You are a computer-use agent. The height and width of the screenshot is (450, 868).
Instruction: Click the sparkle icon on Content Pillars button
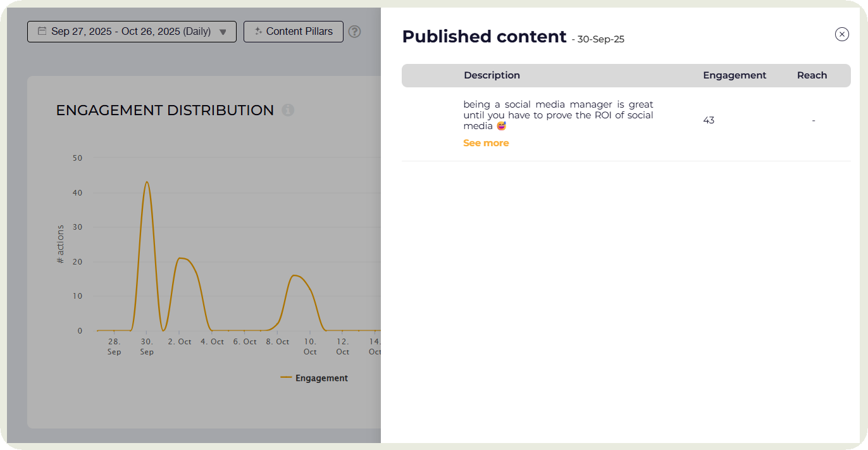(x=260, y=31)
